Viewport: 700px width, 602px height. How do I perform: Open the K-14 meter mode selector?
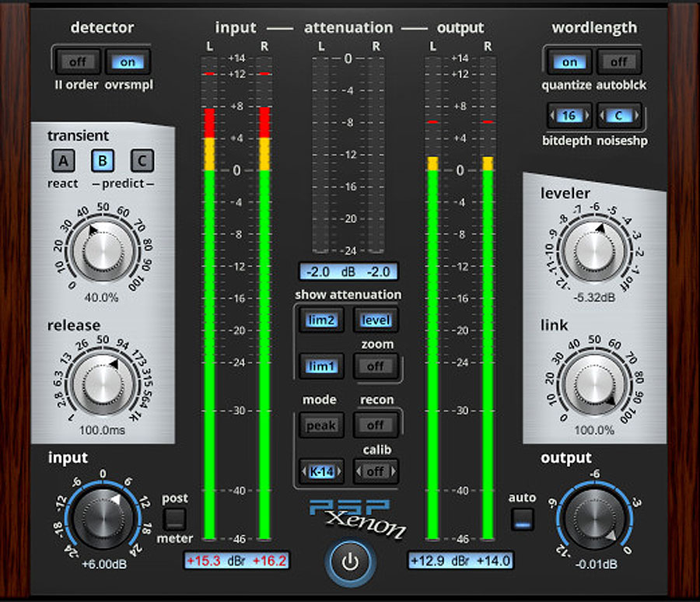tap(320, 471)
